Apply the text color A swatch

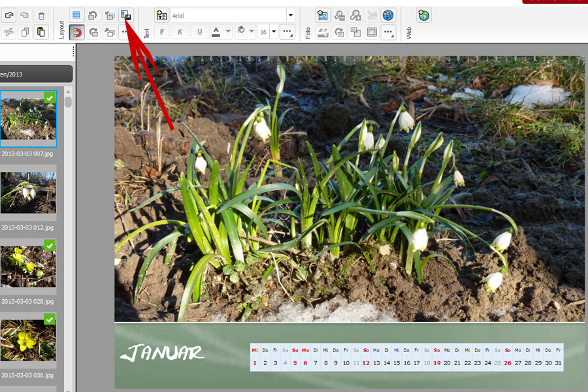[x=216, y=32]
